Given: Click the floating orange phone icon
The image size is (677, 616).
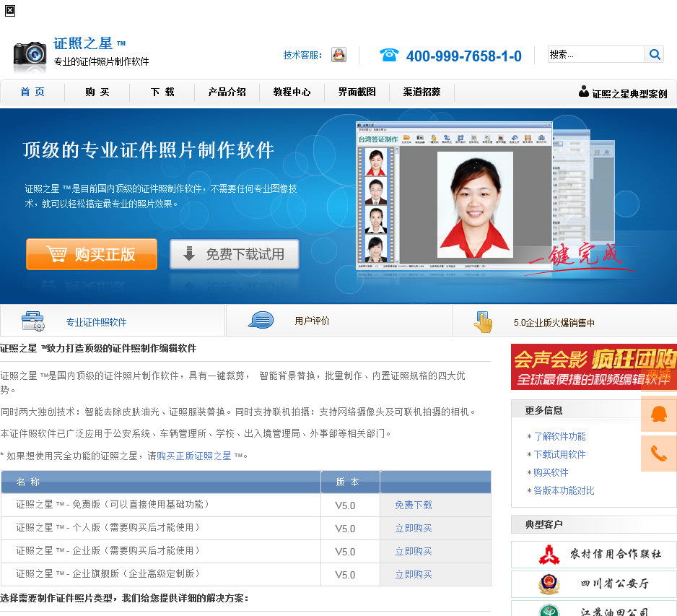Looking at the screenshot, I should tap(658, 454).
